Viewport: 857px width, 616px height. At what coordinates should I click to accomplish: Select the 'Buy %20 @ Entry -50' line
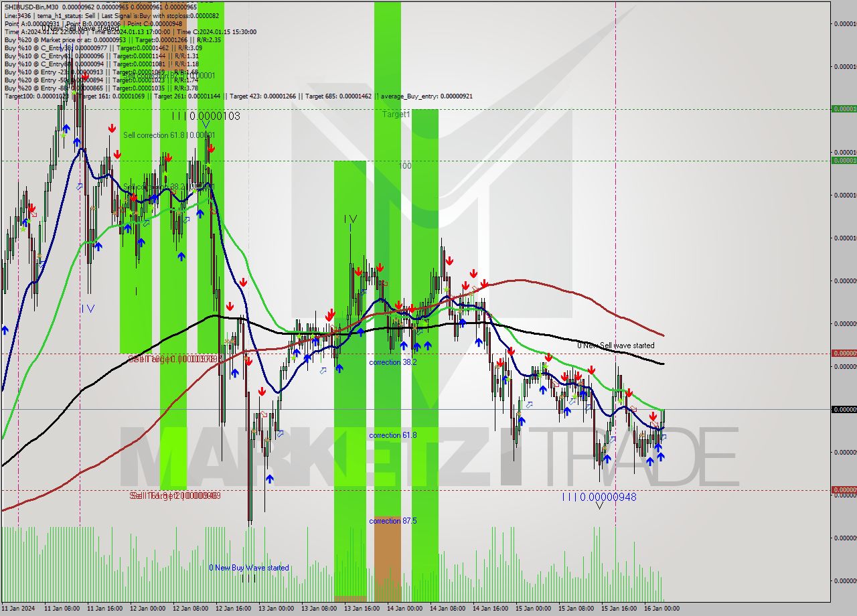point(101,80)
